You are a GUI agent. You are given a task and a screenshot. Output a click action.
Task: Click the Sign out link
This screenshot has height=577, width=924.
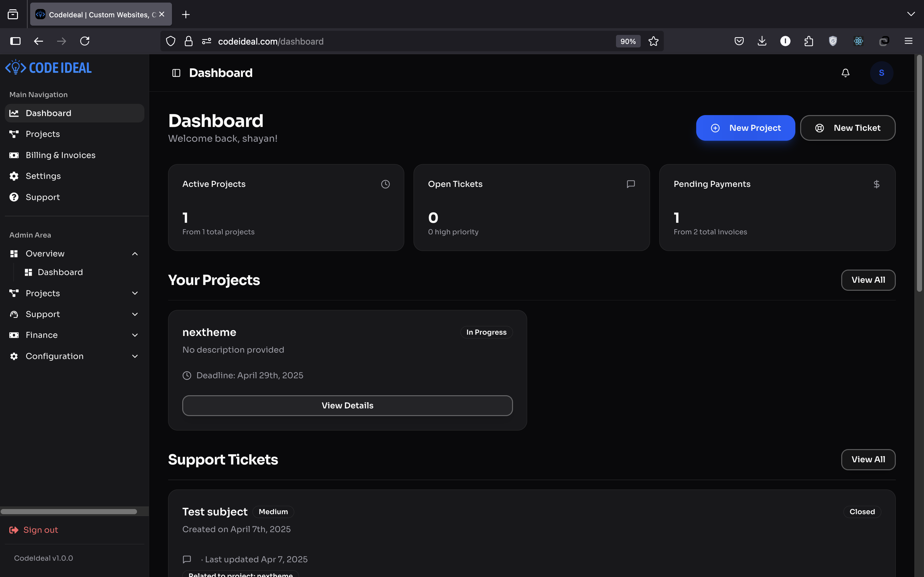click(40, 530)
